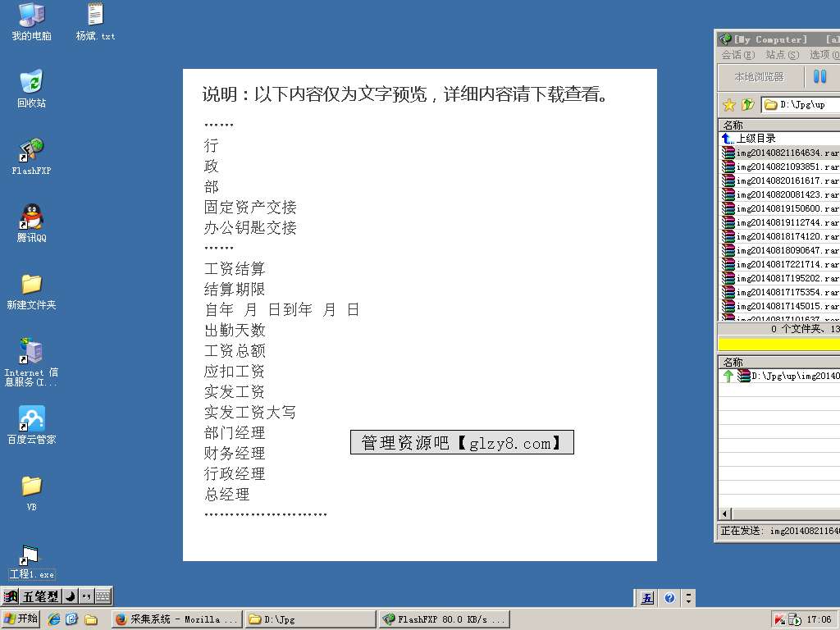This screenshot has width=840, height=630.
Task: Open the 新建文件夹 folder on desktop
Action: click(x=32, y=291)
